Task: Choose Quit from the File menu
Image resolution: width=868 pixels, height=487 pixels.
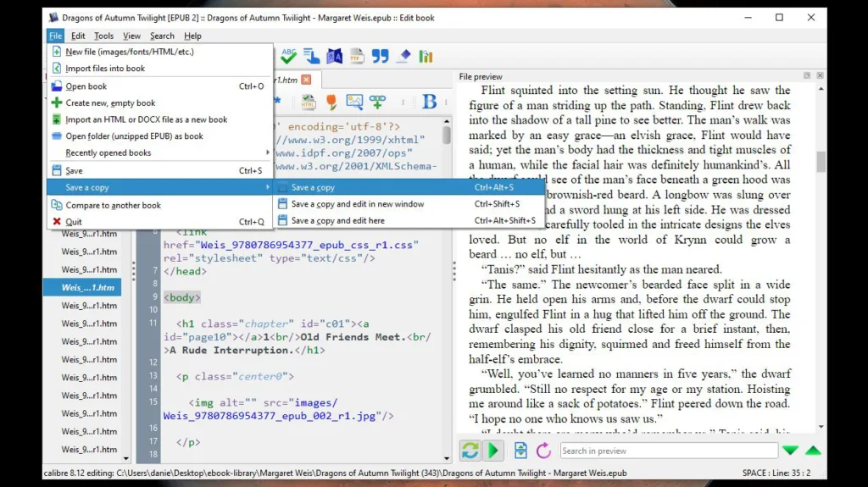Action: [x=160, y=222]
